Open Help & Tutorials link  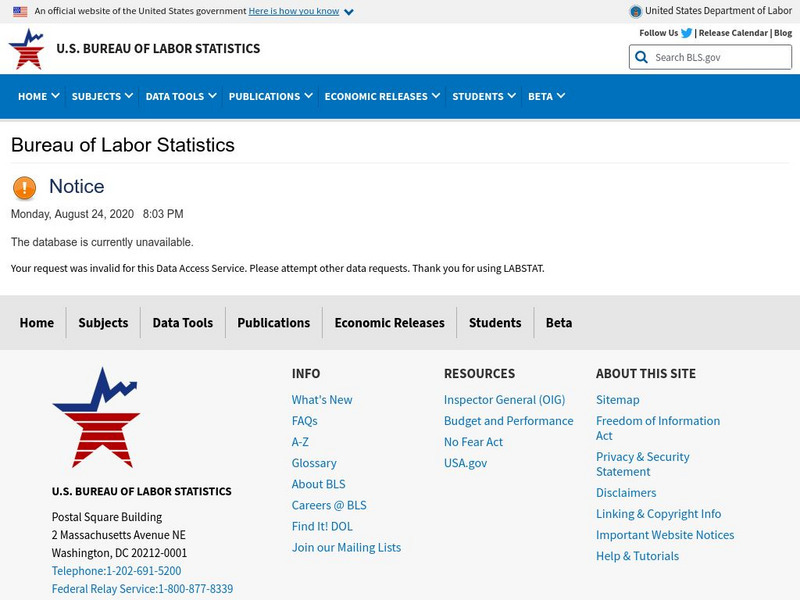click(637, 556)
